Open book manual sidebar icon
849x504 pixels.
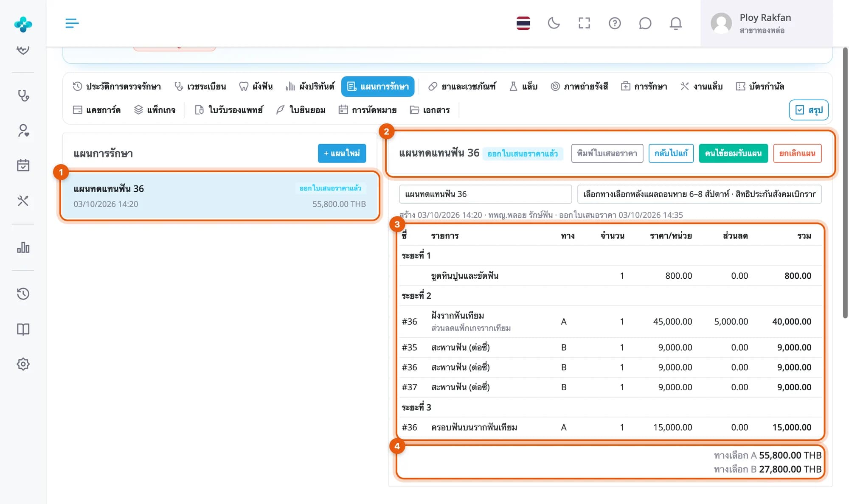[x=23, y=329]
